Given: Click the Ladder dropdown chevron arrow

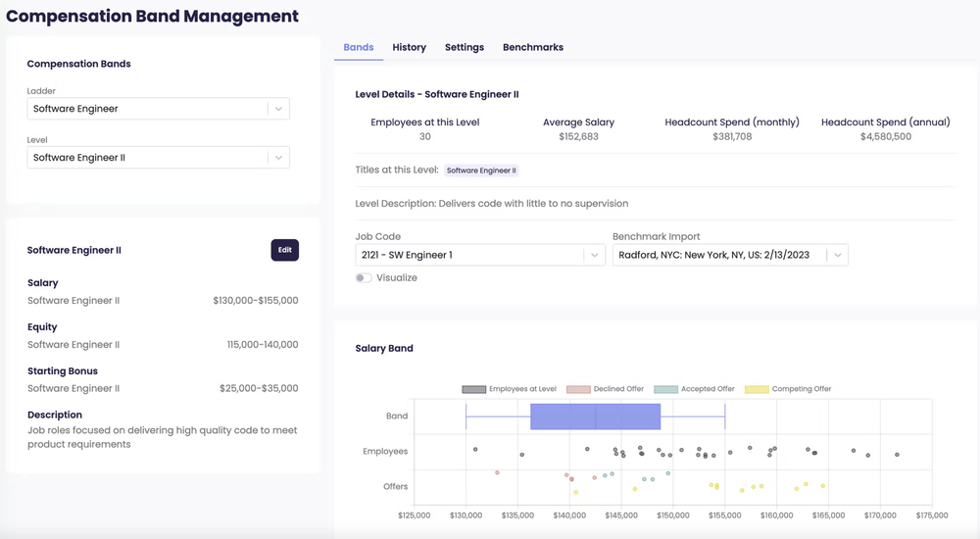Looking at the screenshot, I should pos(278,109).
